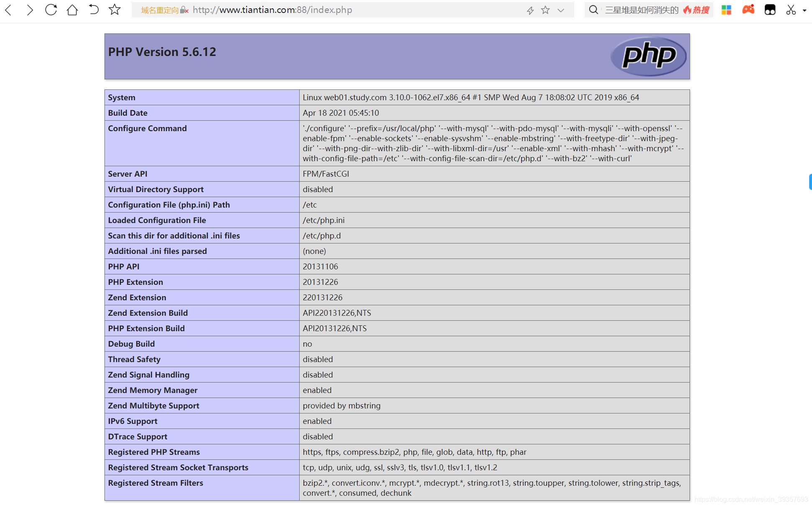
Task: Click the PHP Extension Build label
Action: [146, 328]
